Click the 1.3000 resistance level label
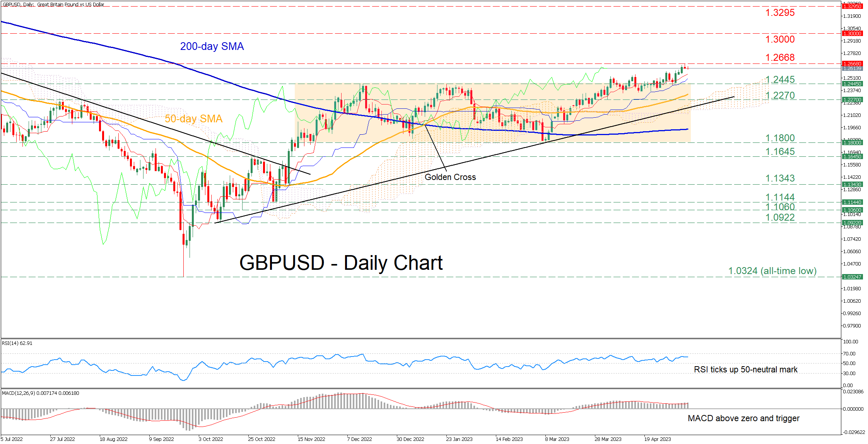Image resolution: width=868 pixels, height=444 pixels. [x=780, y=39]
